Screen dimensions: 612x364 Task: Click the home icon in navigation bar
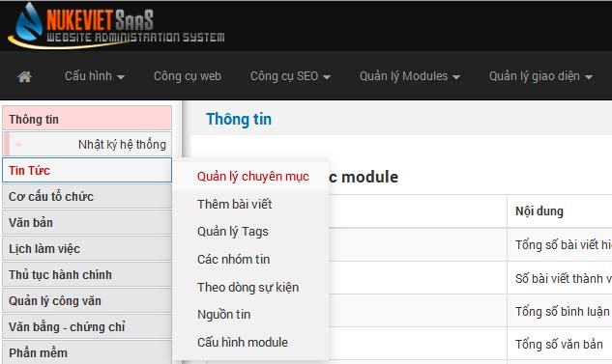click(24, 76)
